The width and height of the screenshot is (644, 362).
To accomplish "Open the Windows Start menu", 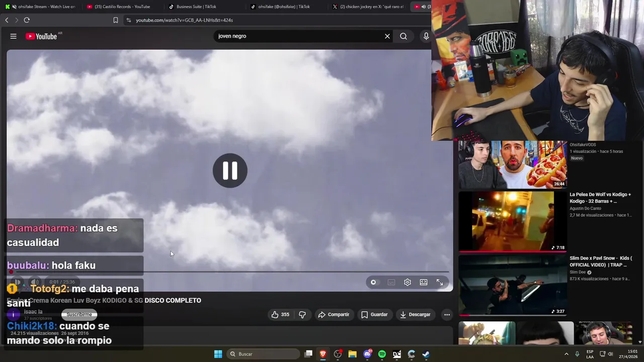I will point(218,354).
